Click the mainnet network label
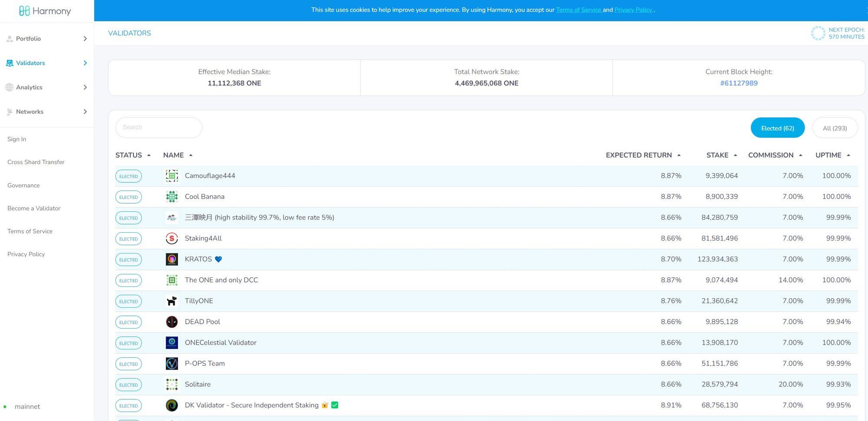868x421 pixels. click(x=27, y=407)
